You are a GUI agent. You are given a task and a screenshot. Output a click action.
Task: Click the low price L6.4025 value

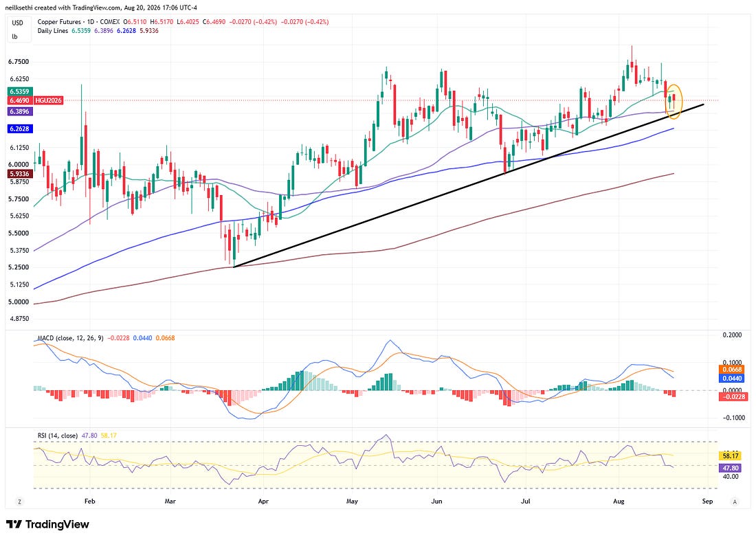pyautogui.click(x=188, y=22)
